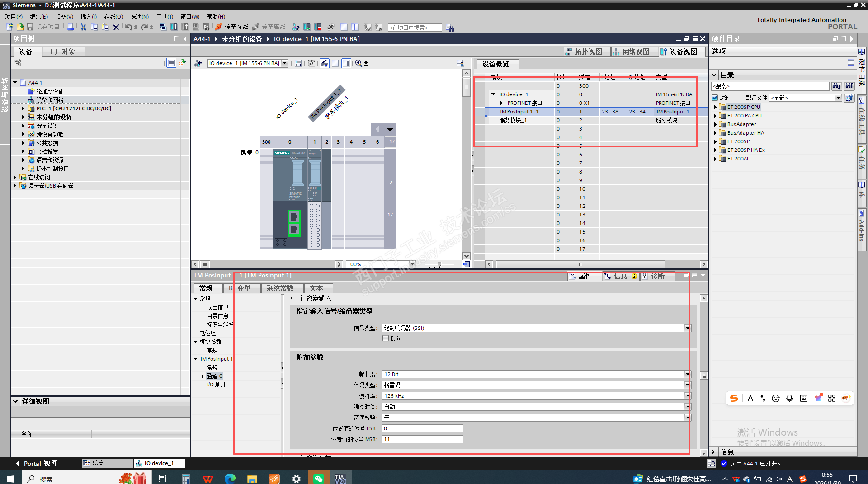Click the Upload from device icon

click(185, 27)
